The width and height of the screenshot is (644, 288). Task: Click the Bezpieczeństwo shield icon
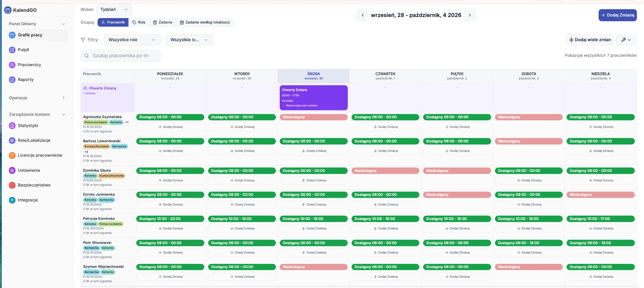12,185
